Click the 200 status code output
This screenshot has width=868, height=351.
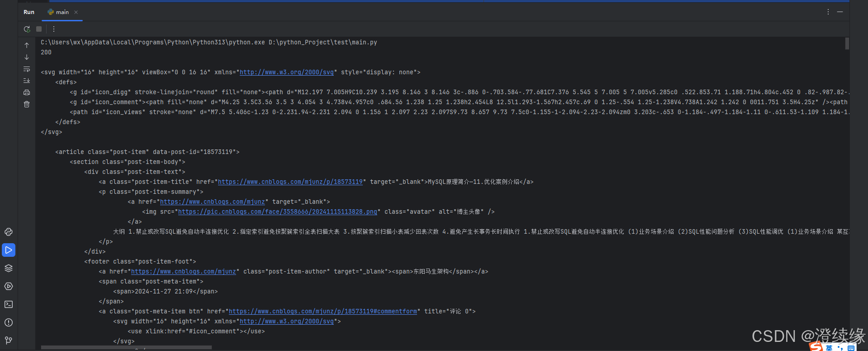46,52
